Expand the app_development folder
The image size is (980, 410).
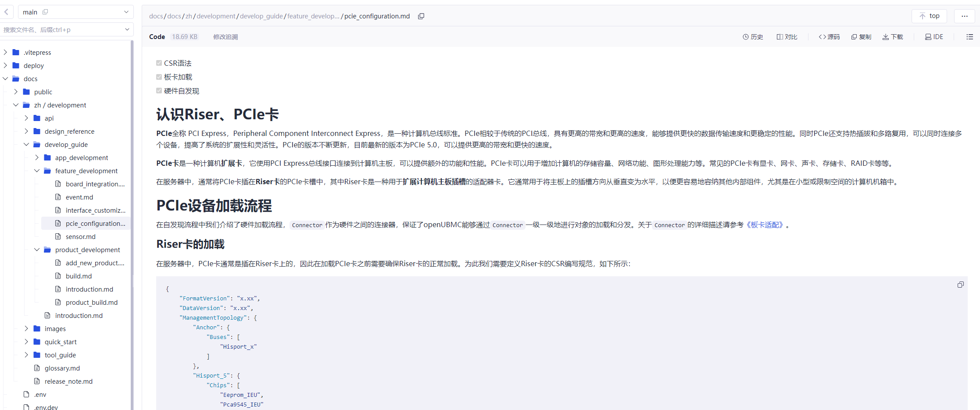37,158
